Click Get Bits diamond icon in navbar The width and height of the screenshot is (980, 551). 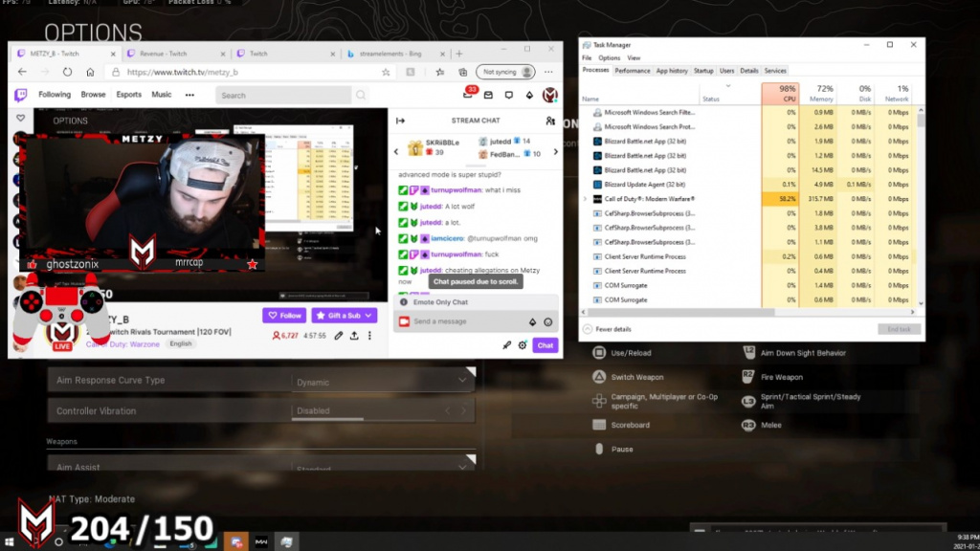click(x=529, y=95)
